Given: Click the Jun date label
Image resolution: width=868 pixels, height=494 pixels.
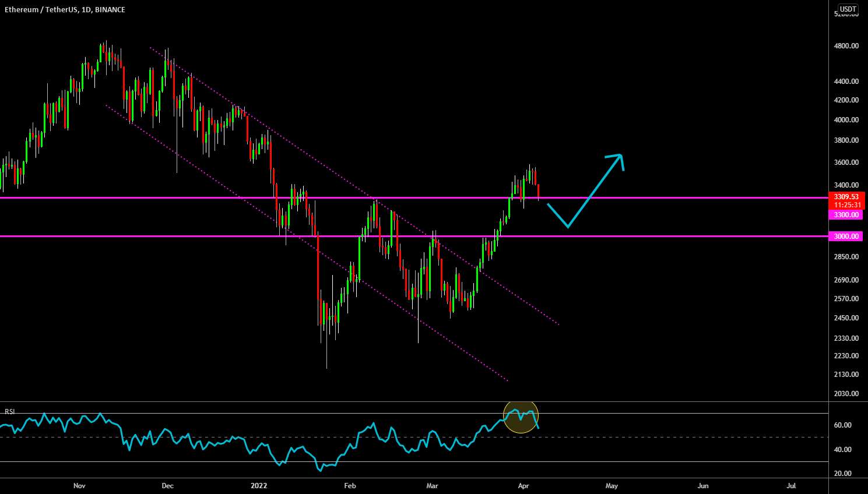Looking at the screenshot, I should [704, 486].
